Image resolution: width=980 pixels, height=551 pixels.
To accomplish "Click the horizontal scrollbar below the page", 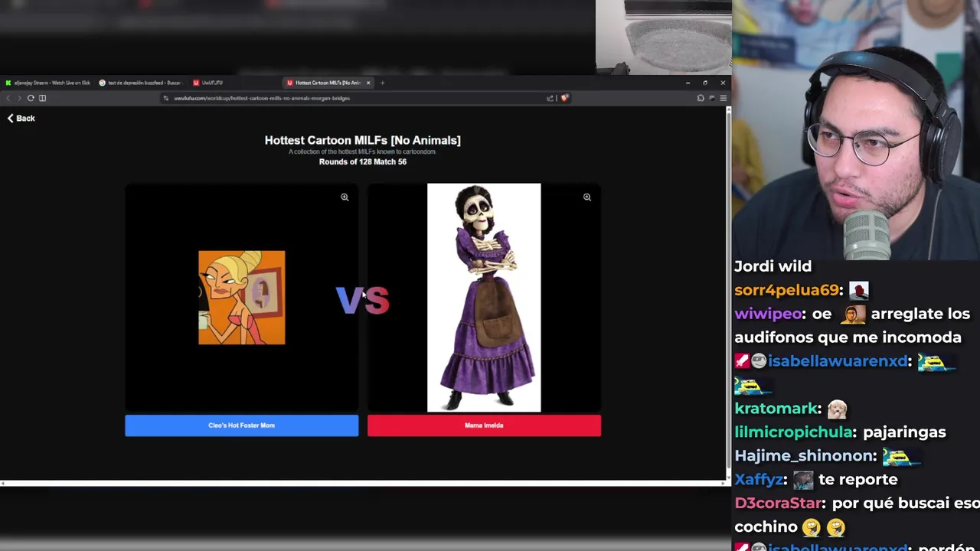I will pos(363,483).
